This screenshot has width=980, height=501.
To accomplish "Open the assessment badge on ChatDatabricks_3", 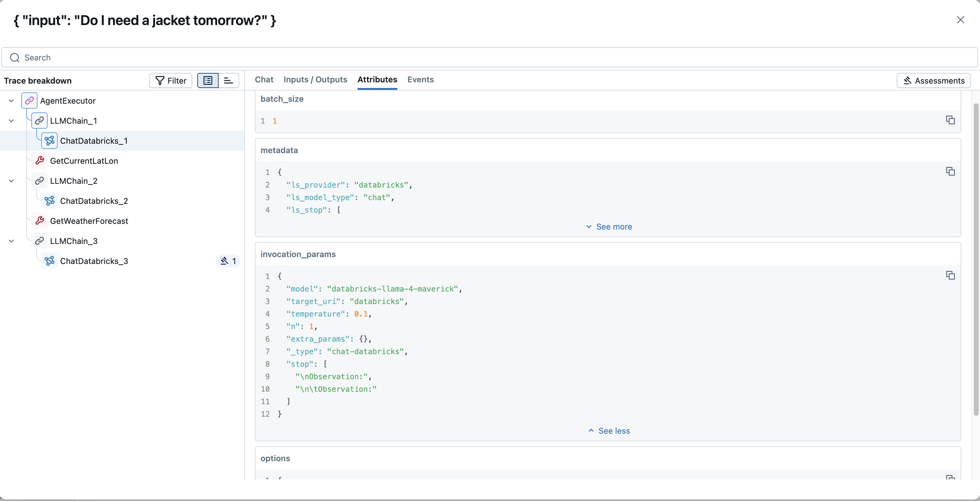I will 228,261.
